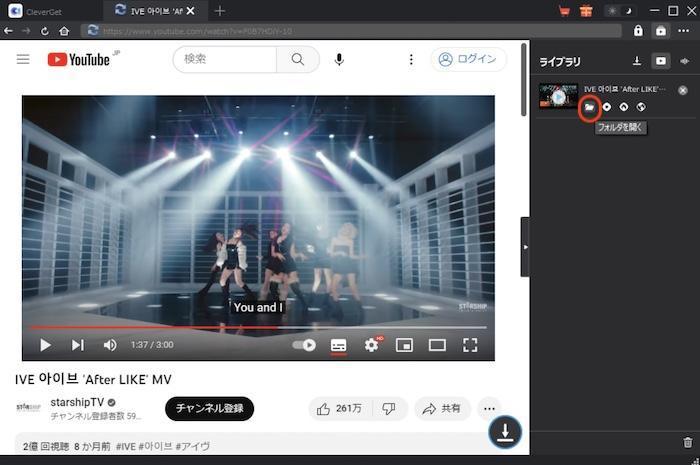The width and height of the screenshot is (700, 465).
Task: Like the video with 261万 likes
Action: [339, 408]
